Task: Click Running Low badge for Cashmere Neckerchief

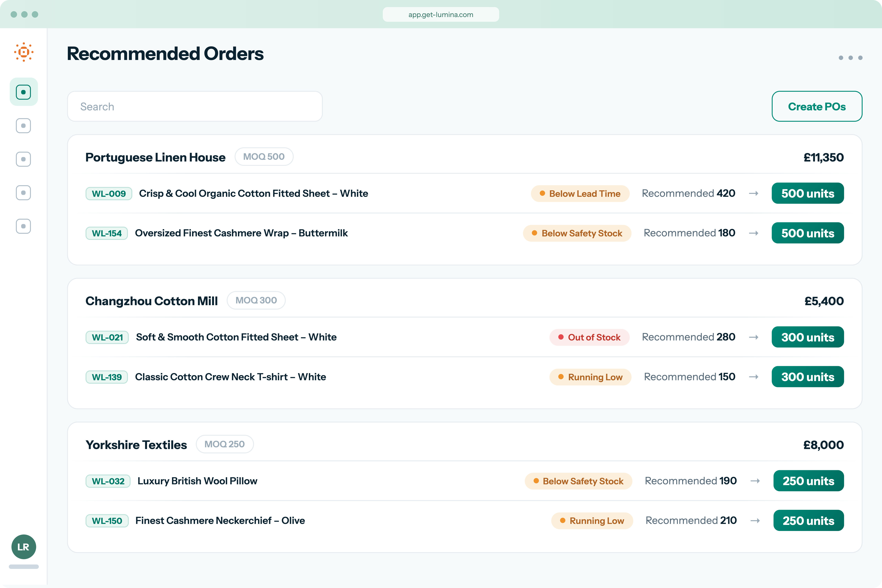Action: pyautogui.click(x=592, y=521)
